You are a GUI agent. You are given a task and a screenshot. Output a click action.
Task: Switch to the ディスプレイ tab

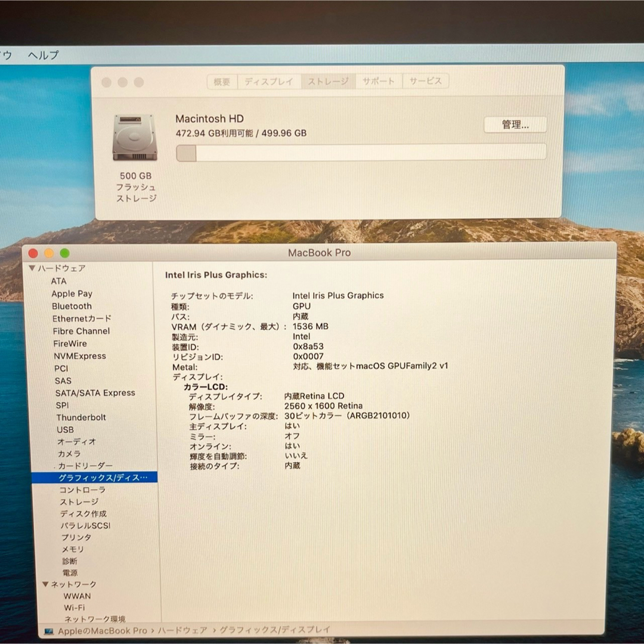click(x=269, y=81)
